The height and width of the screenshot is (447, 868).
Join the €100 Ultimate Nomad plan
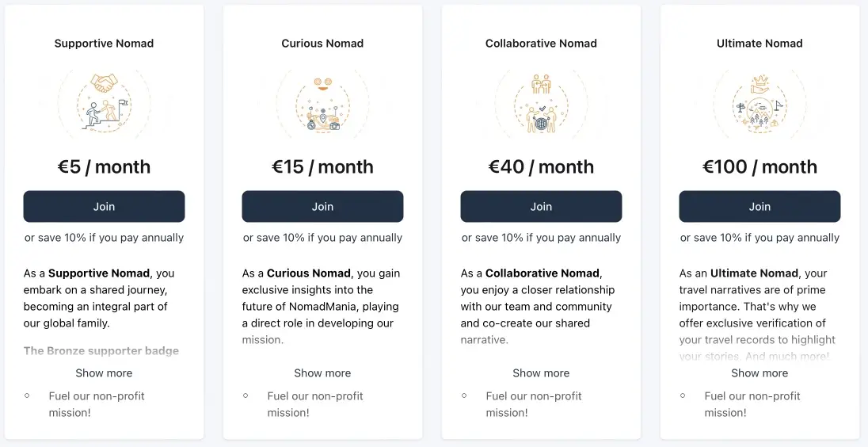pos(759,206)
